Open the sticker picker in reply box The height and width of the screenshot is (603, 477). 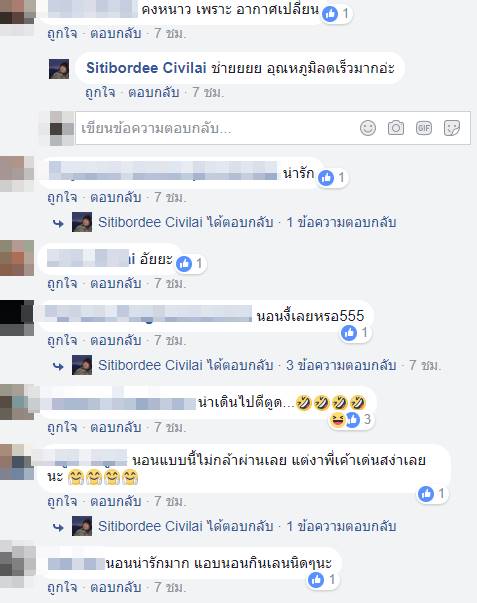pos(452,128)
